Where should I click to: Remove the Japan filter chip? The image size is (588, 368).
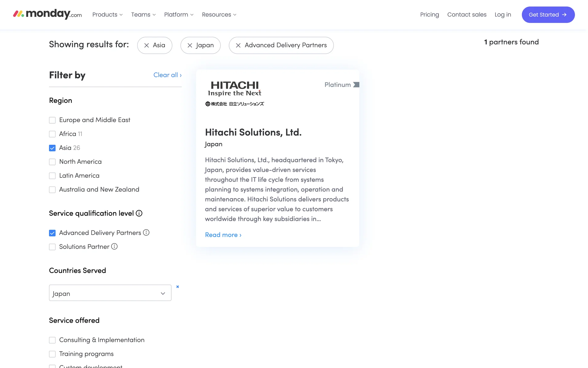pos(190,45)
